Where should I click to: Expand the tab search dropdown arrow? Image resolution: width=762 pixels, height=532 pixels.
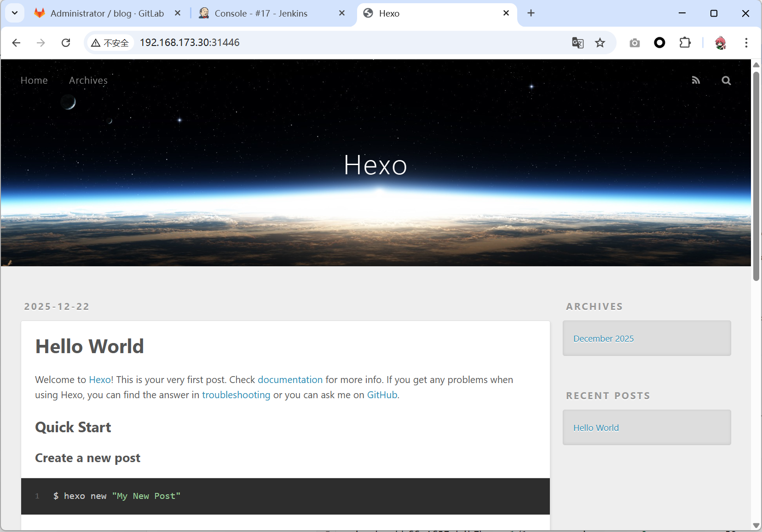(x=15, y=13)
